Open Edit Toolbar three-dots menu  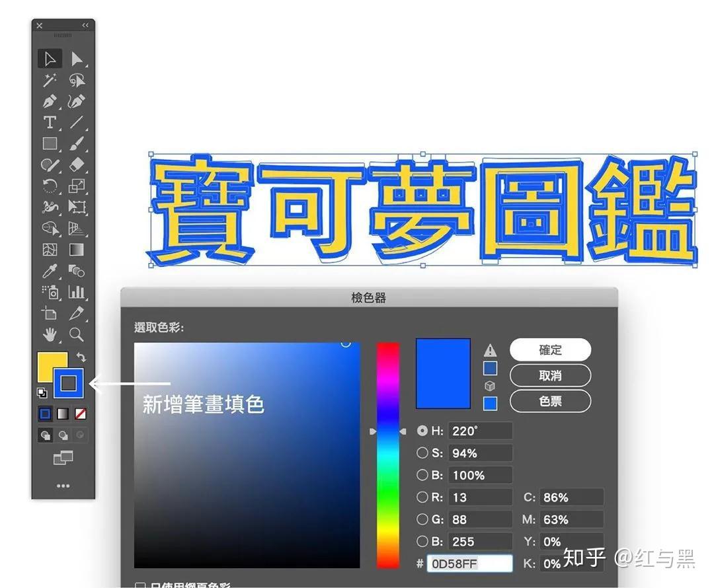click(63, 486)
